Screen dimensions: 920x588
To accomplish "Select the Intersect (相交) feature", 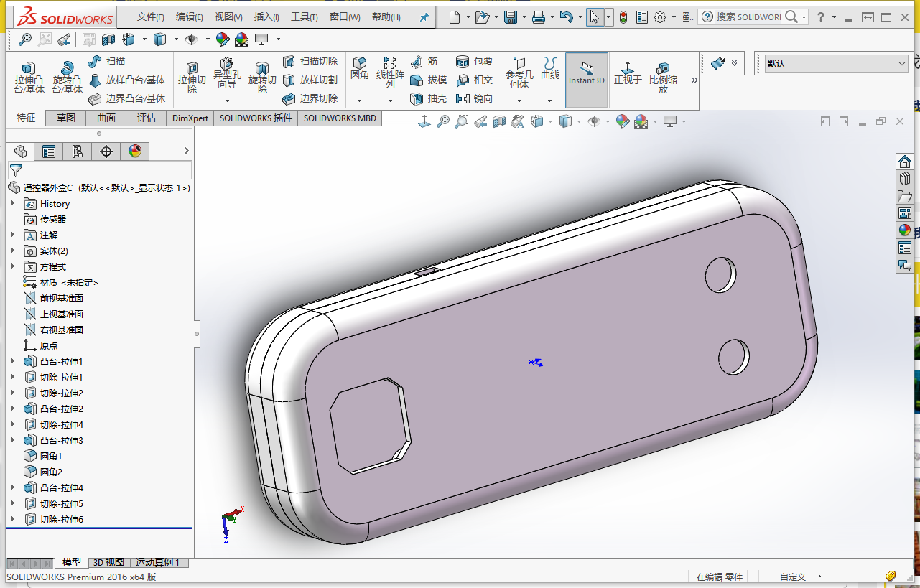I will click(475, 80).
